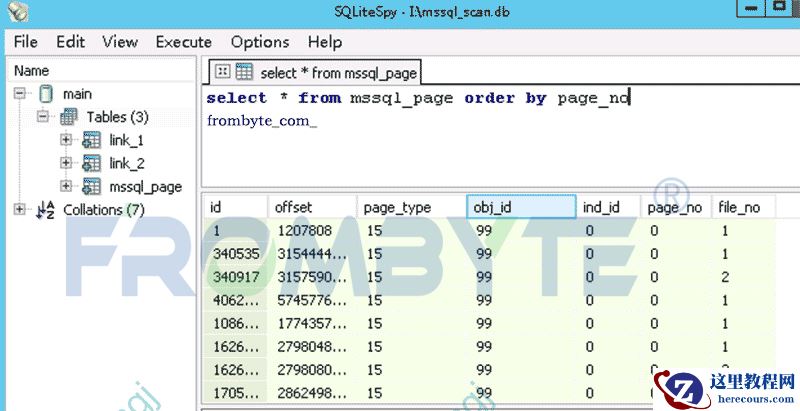Screen dimensions: 800x411
Task: Select the link_1 tree item
Action: point(127,140)
